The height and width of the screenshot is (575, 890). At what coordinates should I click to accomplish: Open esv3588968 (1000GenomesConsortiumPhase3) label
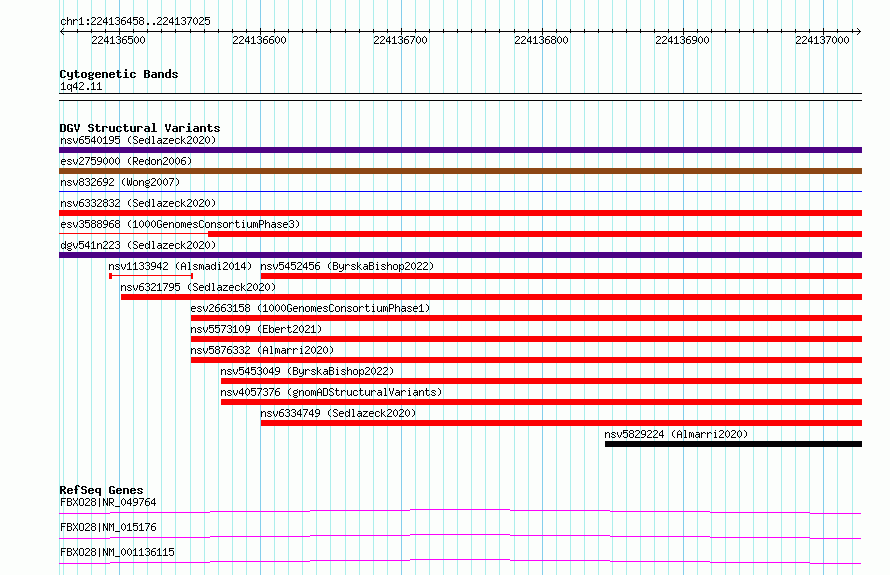tap(180, 224)
